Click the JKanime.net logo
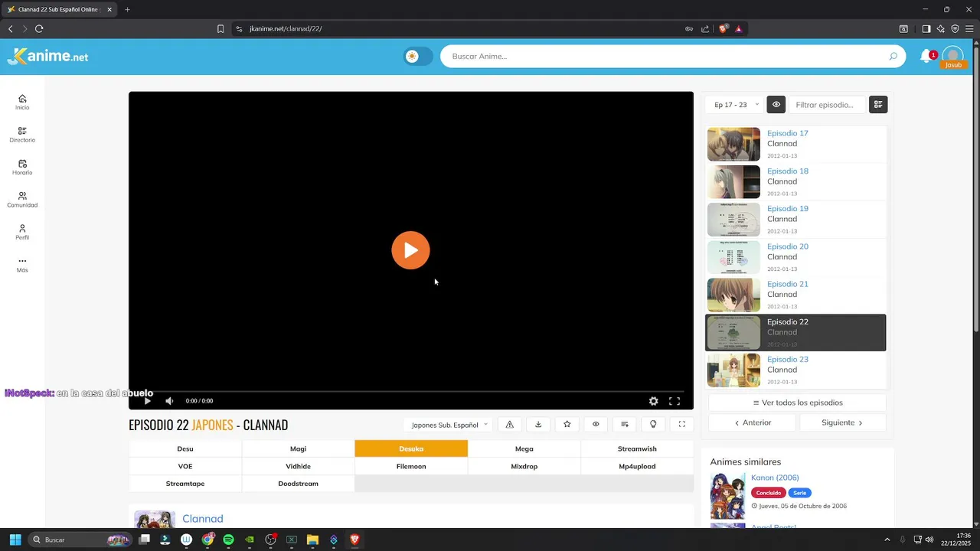 [47, 56]
